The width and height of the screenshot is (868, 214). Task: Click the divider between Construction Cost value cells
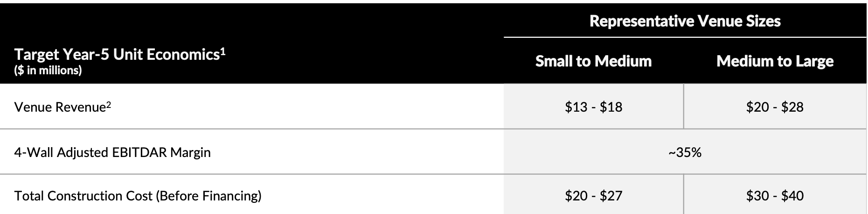tap(684, 196)
